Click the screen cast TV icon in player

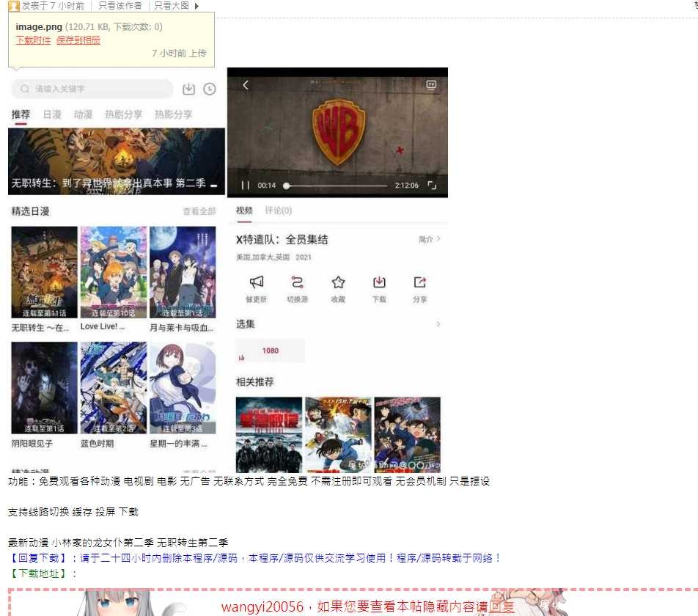pos(431,84)
